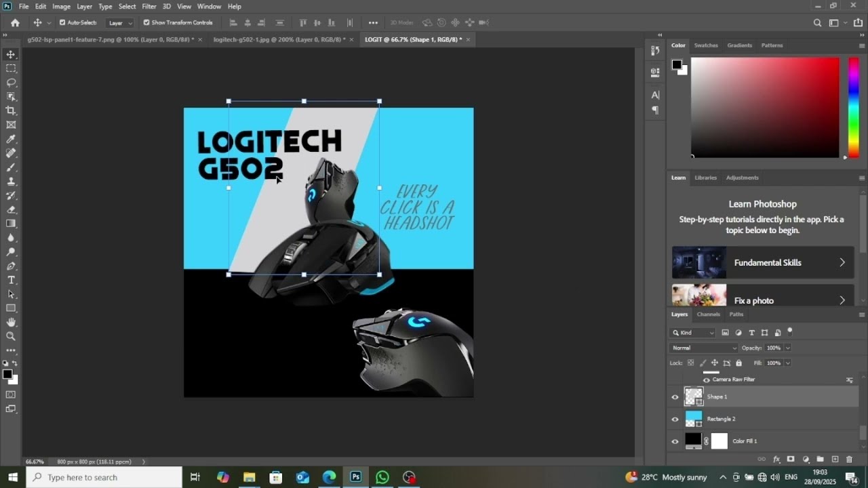This screenshot has height=488, width=868.
Task: Open the Normal blend mode dropdown
Action: pos(704,348)
